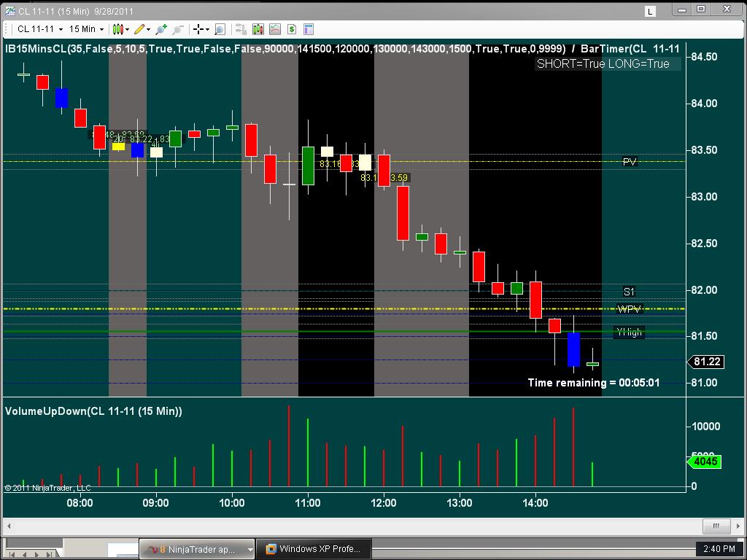The width and height of the screenshot is (747, 560).
Task: Select the IB15MinsCL indicator label
Action: [285, 49]
